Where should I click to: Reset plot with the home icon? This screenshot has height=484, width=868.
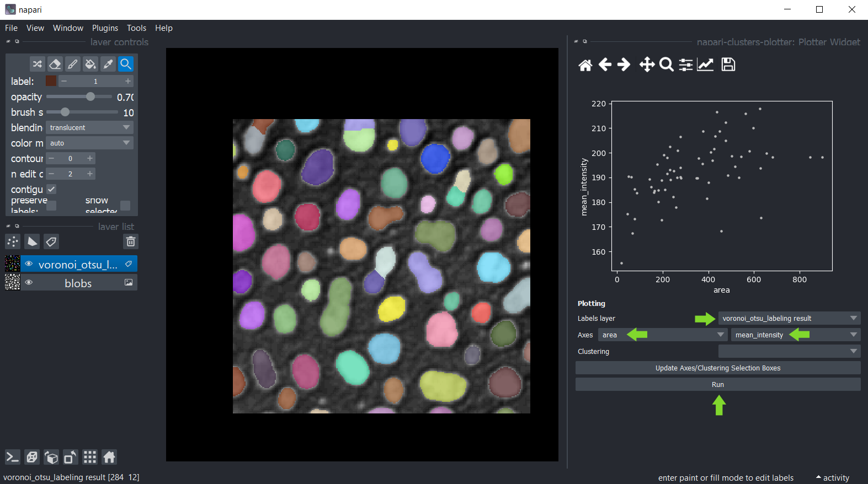(x=585, y=65)
